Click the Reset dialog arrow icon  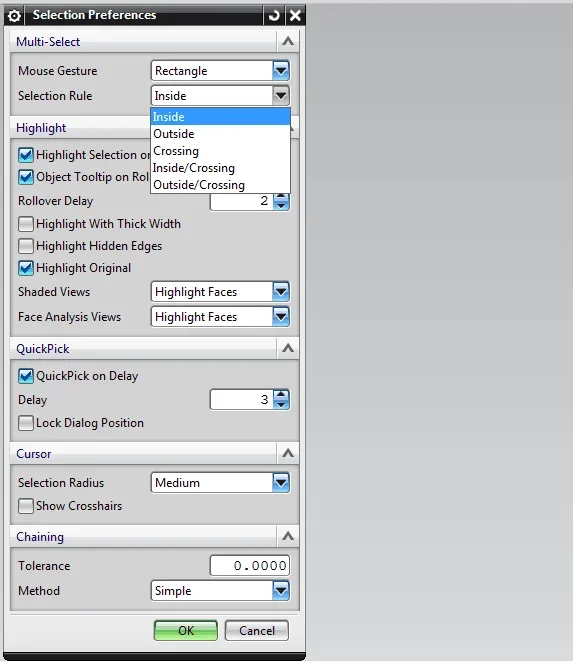pos(274,16)
